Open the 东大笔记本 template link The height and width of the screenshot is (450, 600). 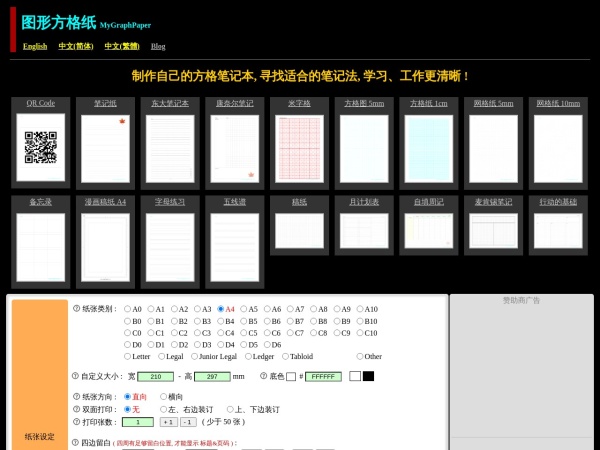[x=170, y=103]
